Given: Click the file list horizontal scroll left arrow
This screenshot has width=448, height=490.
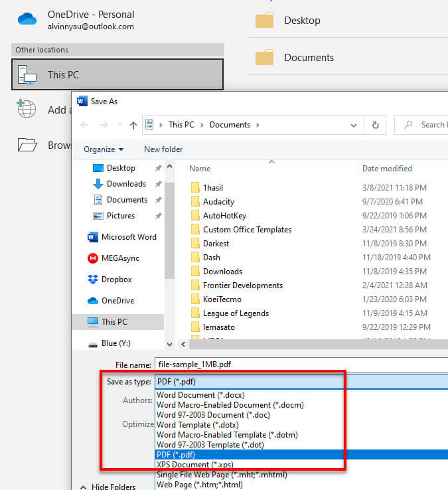Looking at the screenshot, I should [183, 345].
